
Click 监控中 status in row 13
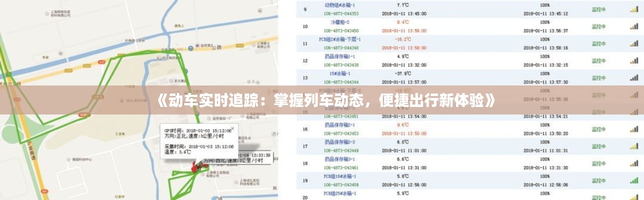click(x=598, y=77)
